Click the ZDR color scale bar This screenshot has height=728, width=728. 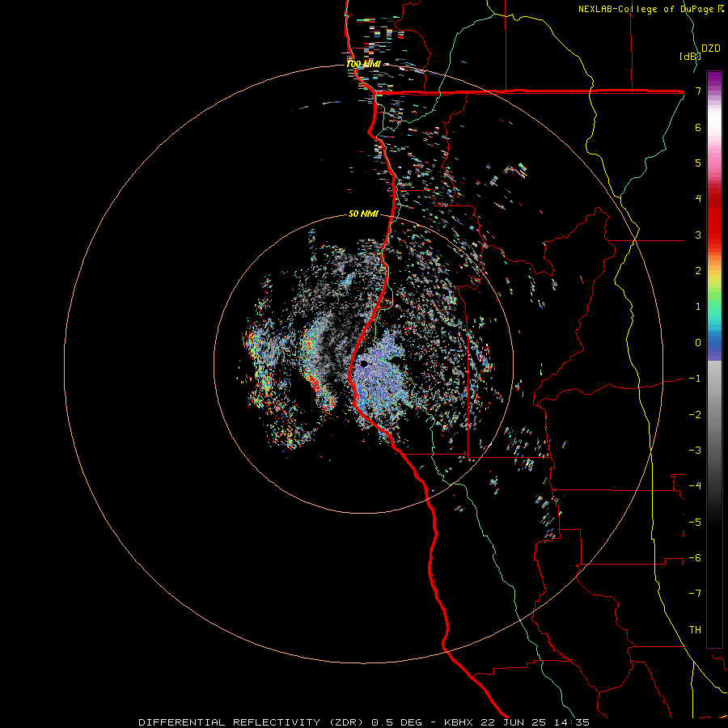click(714, 359)
